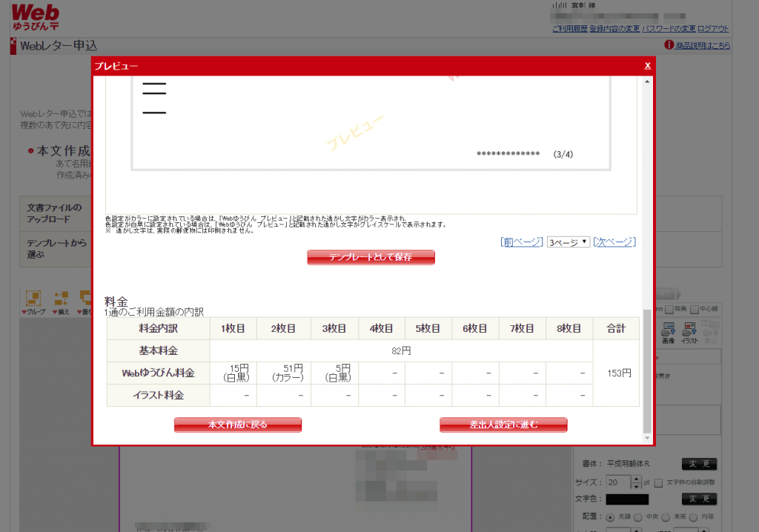Open パスワードの変更 link in header
759x532 pixels.
point(669,29)
